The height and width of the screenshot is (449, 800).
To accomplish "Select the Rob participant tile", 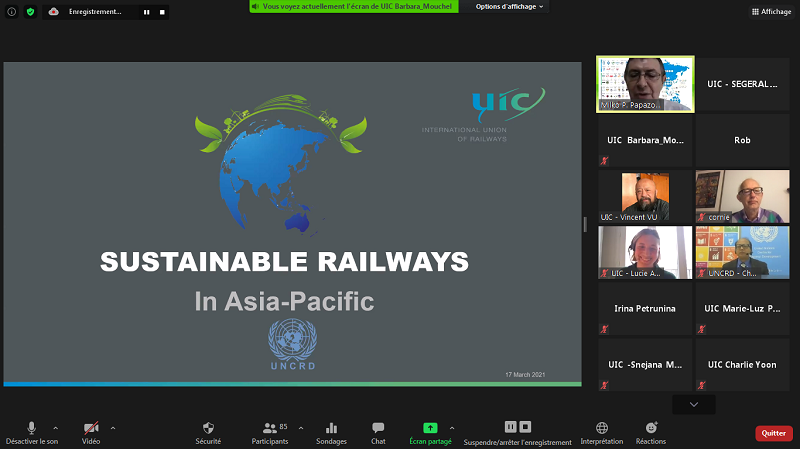I will pyautogui.click(x=742, y=140).
